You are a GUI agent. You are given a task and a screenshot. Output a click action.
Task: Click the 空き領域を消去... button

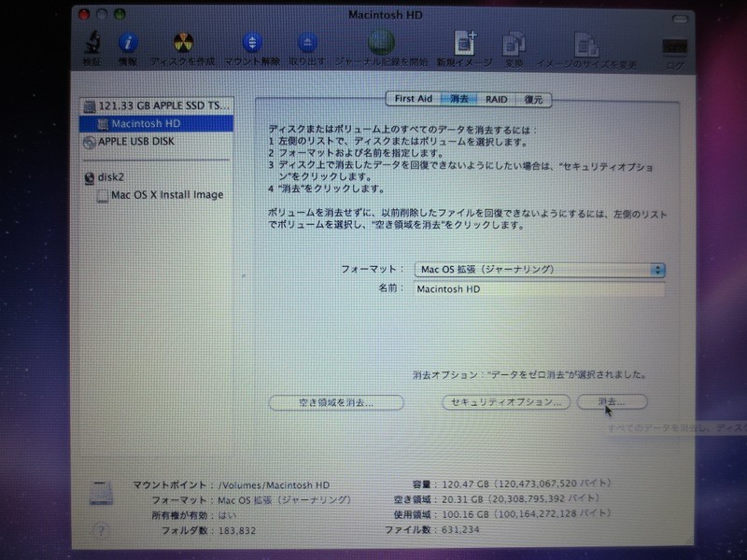[x=336, y=402]
